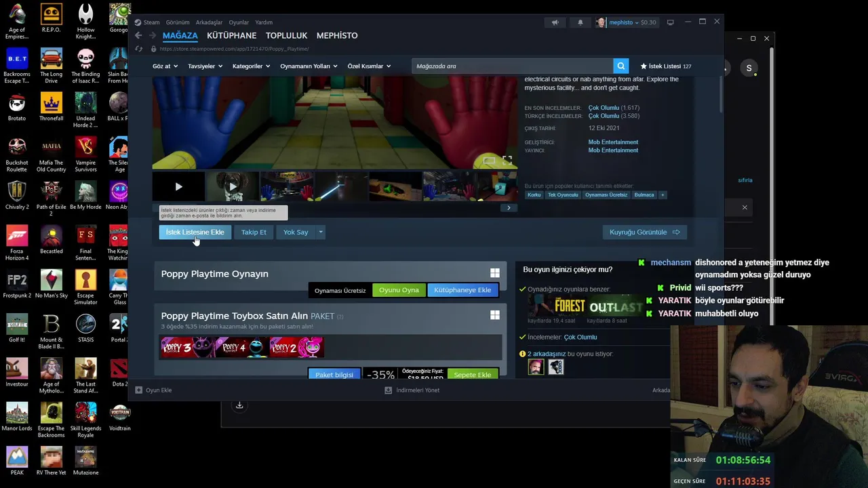Select the Brotato desktop icon
Viewport: 868px width, 488px height.
point(17,107)
